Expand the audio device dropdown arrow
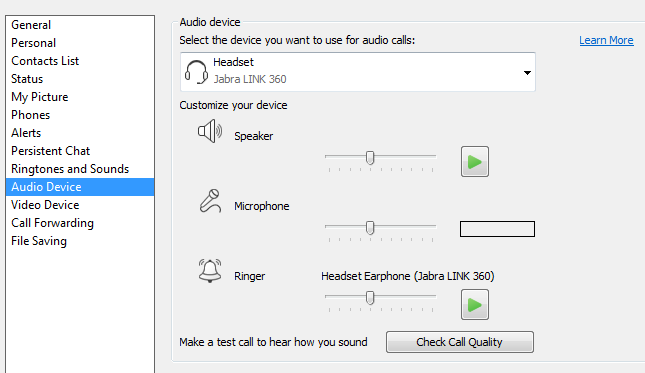Viewport: 645px width, 373px height. click(527, 73)
